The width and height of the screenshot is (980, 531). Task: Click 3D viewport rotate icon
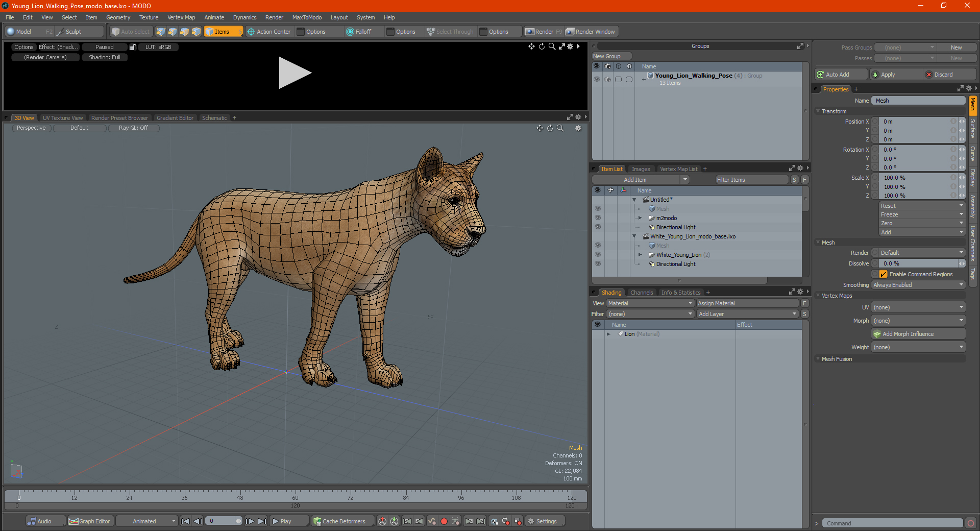pyautogui.click(x=550, y=128)
